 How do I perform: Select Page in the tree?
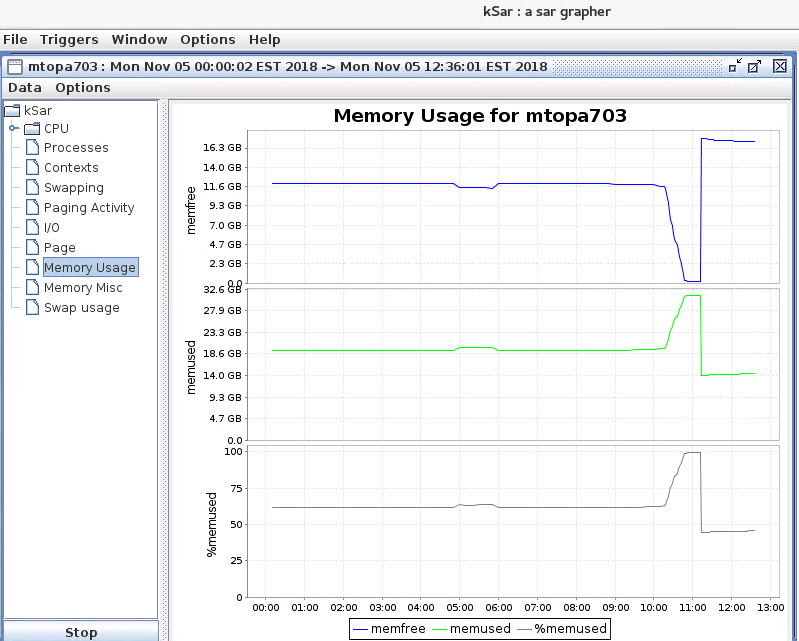pos(60,248)
